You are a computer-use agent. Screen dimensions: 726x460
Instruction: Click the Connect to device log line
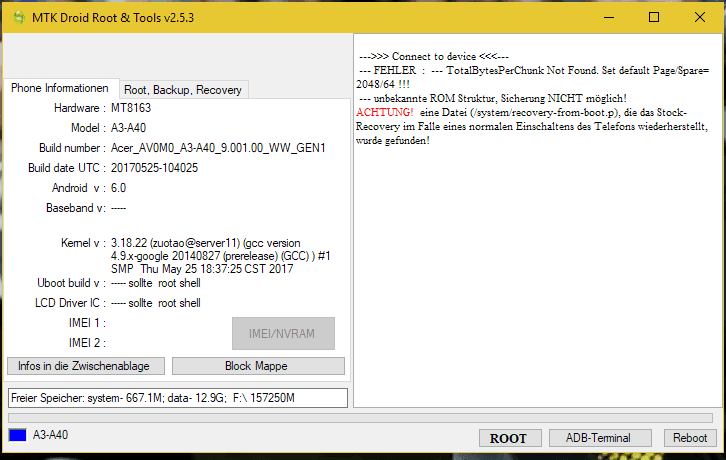coord(434,57)
